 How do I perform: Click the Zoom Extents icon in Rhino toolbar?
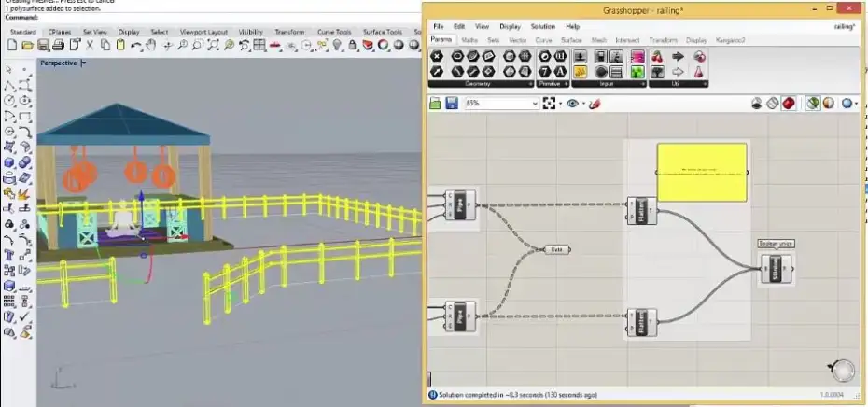click(213, 46)
